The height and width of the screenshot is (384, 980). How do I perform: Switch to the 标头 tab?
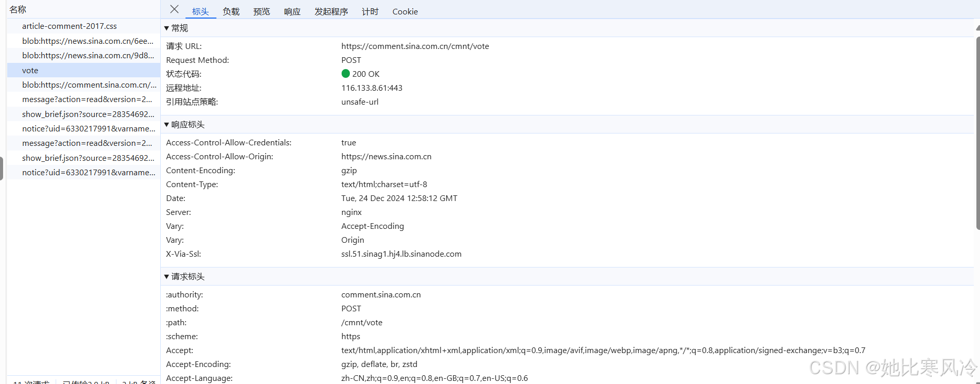point(200,11)
